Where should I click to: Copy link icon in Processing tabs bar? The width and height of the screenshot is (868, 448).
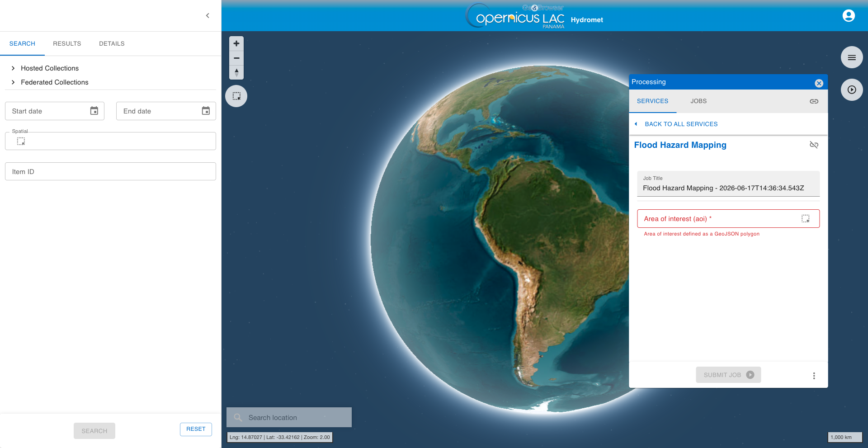click(814, 101)
